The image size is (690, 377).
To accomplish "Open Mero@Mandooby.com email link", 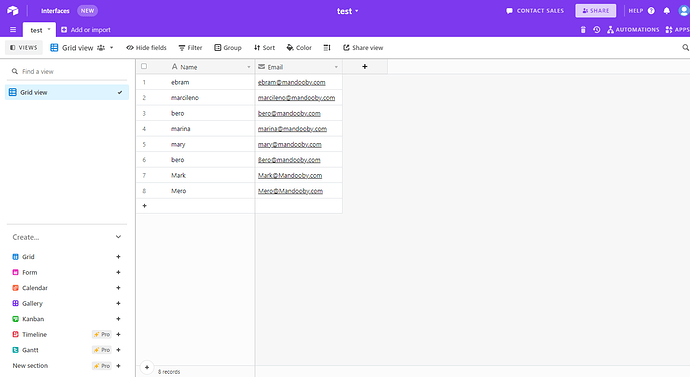I will point(290,191).
